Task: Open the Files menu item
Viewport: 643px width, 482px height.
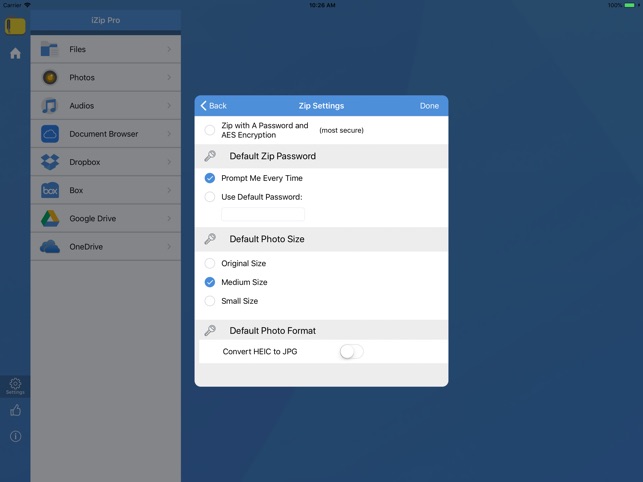Action: point(106,49)
